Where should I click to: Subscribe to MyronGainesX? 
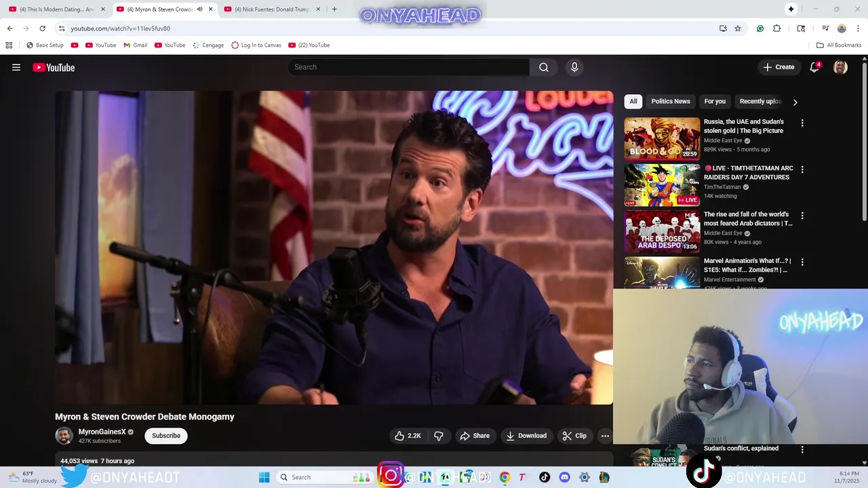pyautogui.click(x=166, y=436)
